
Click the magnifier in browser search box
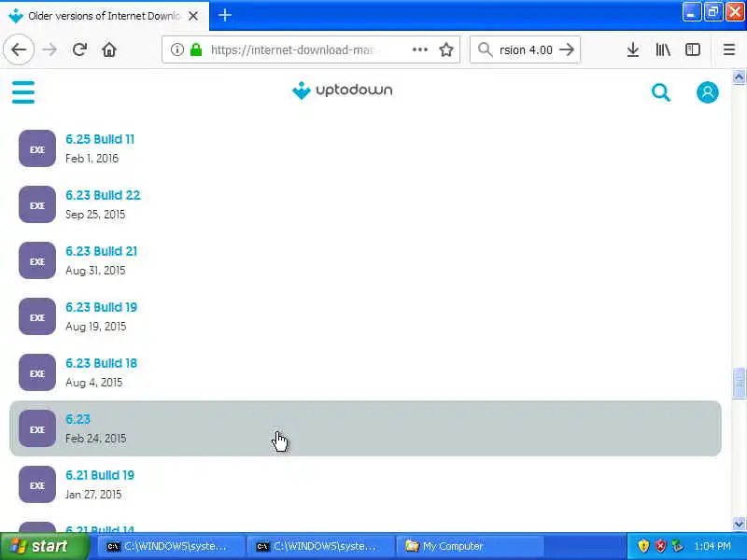[485, 49]
